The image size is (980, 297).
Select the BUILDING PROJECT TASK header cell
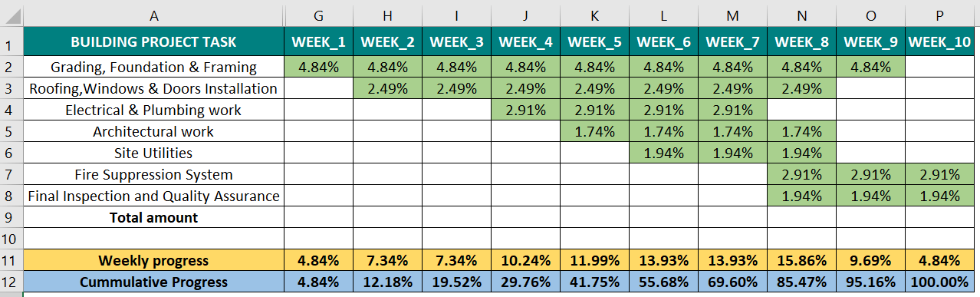pyautogui.click(x=153, y=42)
